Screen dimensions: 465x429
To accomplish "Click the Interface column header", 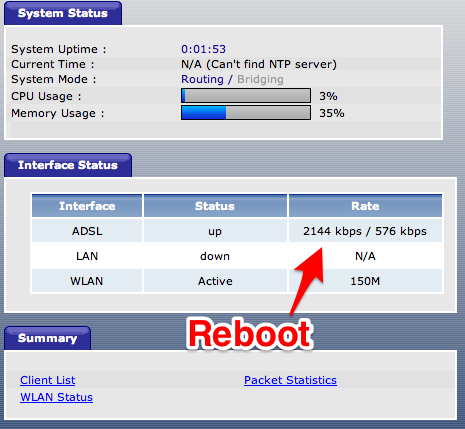I will [x=87, y=206].
